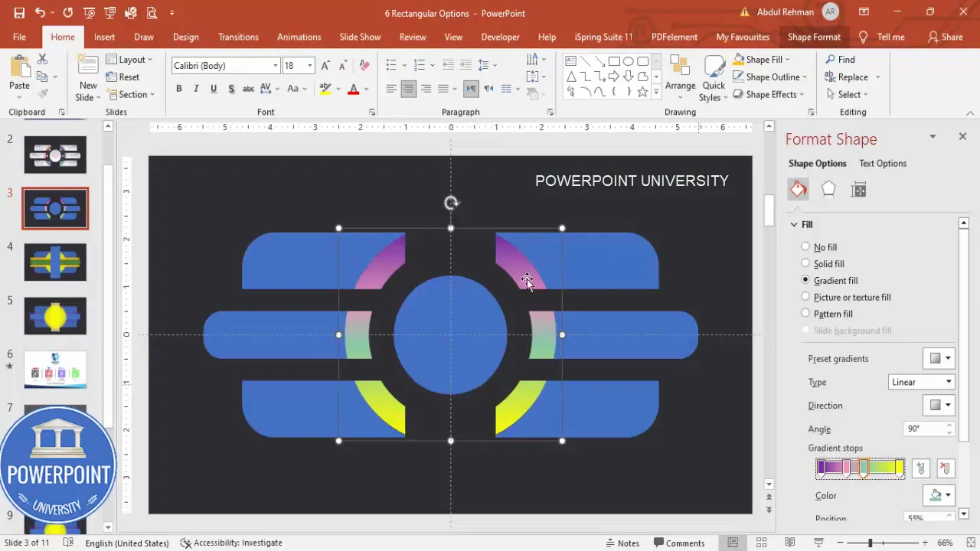Screen dimensions: 980x551
Task: Click the Reset slide button
Action: [123, 77]
